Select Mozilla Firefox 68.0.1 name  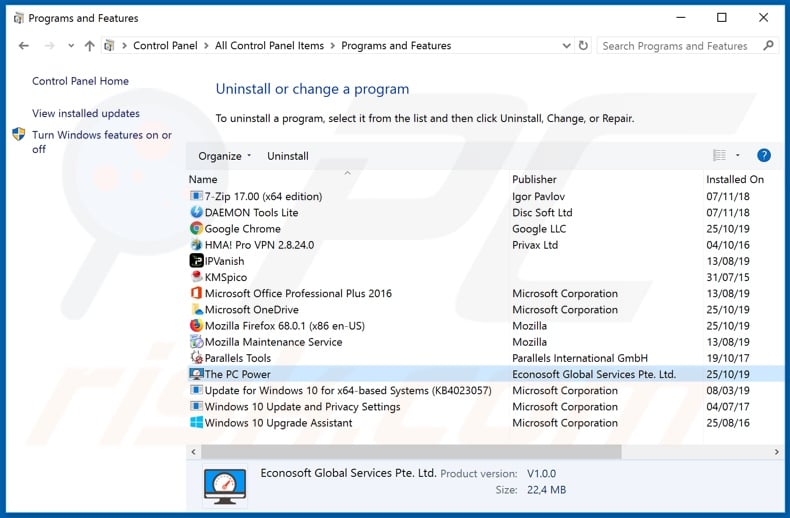285,326
